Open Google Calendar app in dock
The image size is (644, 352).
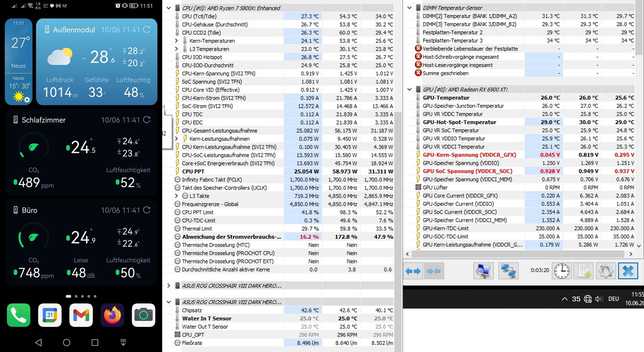pyautogui.click(x=50, y=315)
